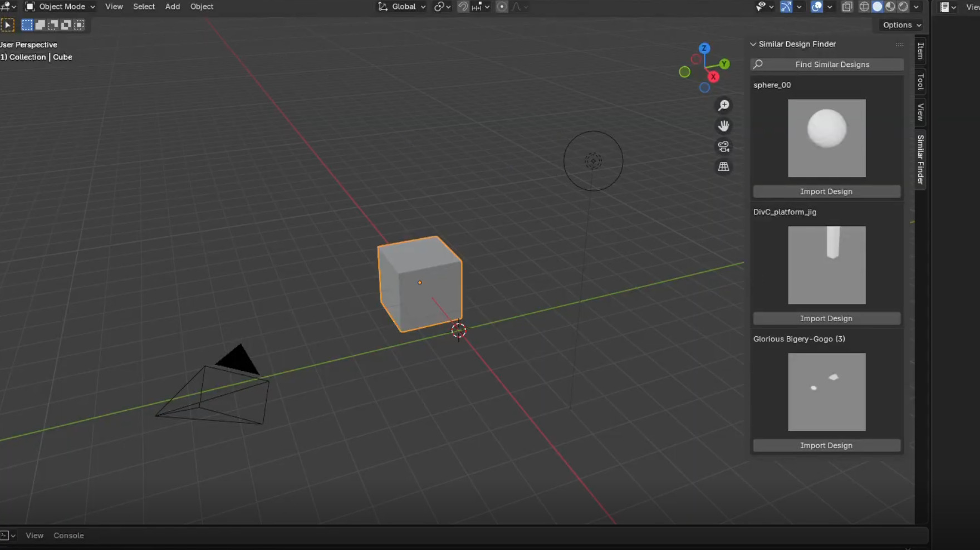Click the DivC_platform_jig thumbnail preview
Image resolution: width=980 pixels, height=550 pixels.
826,265
